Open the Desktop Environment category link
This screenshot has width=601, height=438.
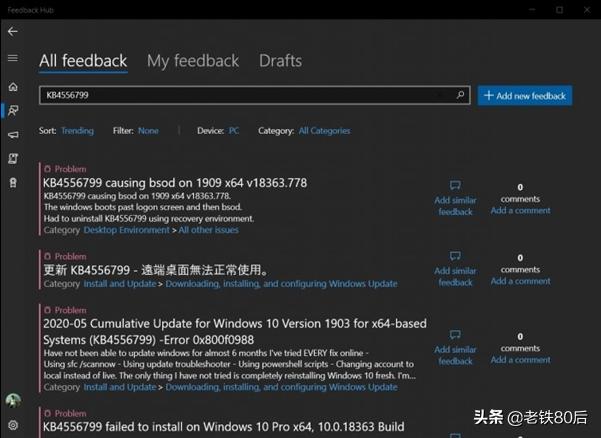pyautogui.click(x=126, y=230)
